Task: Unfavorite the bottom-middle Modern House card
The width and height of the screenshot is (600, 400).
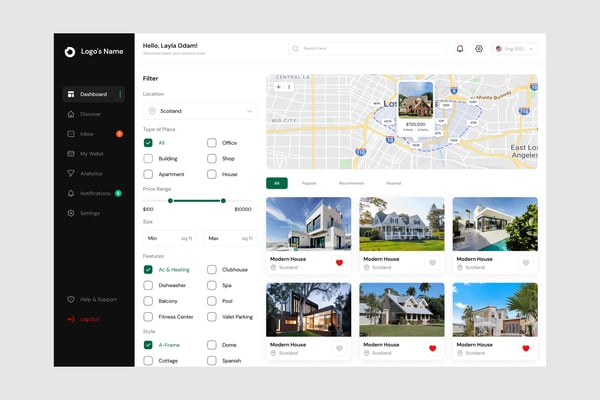Action: coord(432,348)
